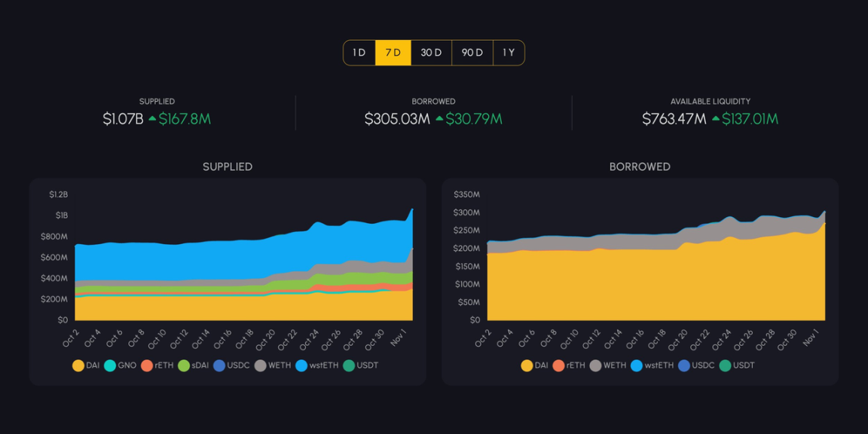The image size is (868, 434).
Task: Toggle GNO series in Supplied legend
Action: pos(110,365)
